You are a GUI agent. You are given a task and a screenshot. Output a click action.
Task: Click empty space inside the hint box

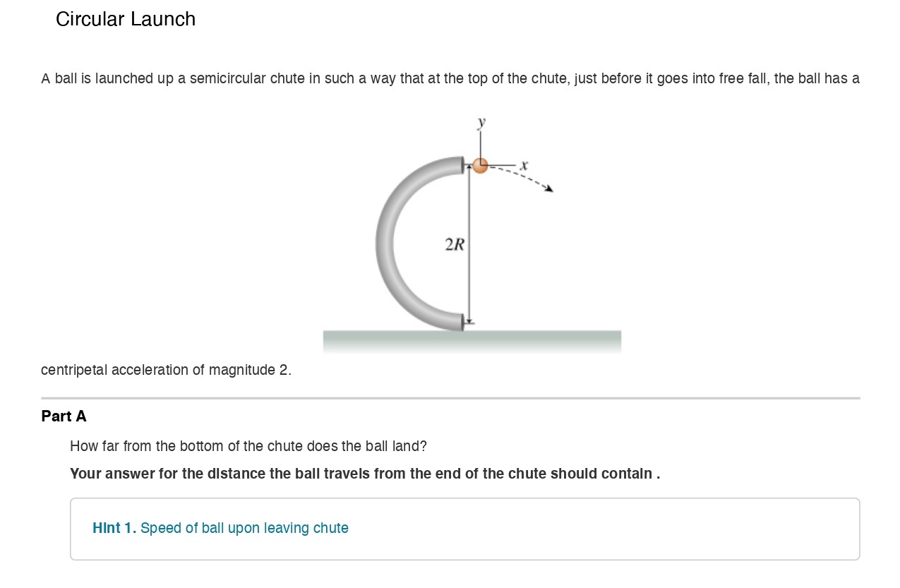pos(600,529)
